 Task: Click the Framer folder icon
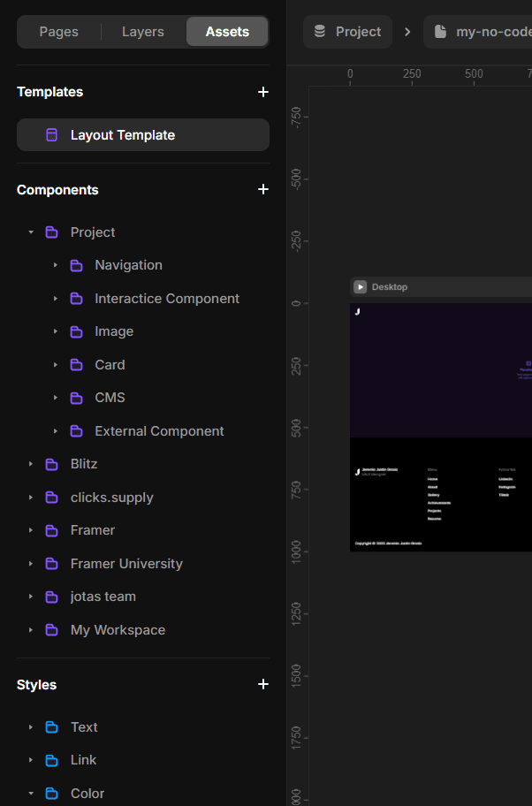coord(52,530)
